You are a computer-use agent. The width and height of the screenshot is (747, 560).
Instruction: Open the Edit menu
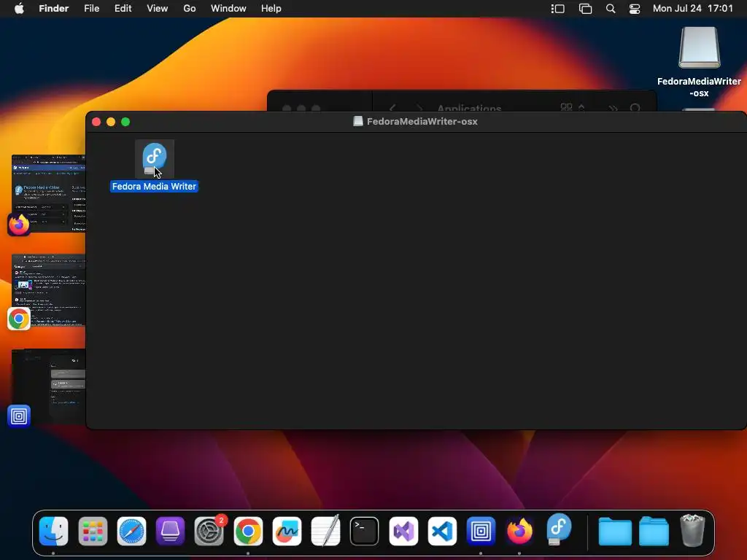point(123,9)
